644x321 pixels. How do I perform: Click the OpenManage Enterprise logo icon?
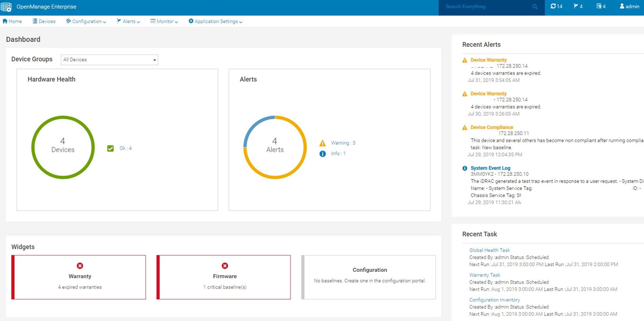pos(6,7)
